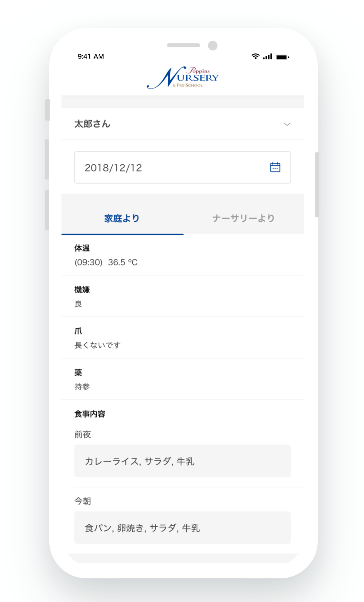Screen dimensions: 364x602
Task: Tap the Wi-Fi status icon
Action: click(255, 56)
